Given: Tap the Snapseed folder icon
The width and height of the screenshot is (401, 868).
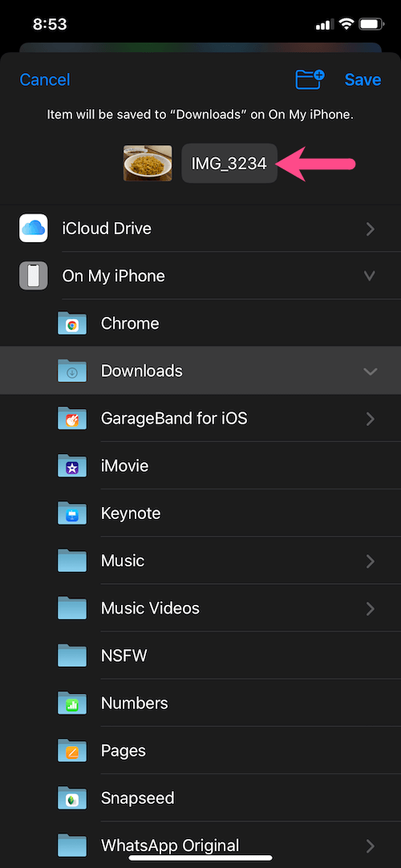Looking at the screenshot, I should tap(72, 799).
